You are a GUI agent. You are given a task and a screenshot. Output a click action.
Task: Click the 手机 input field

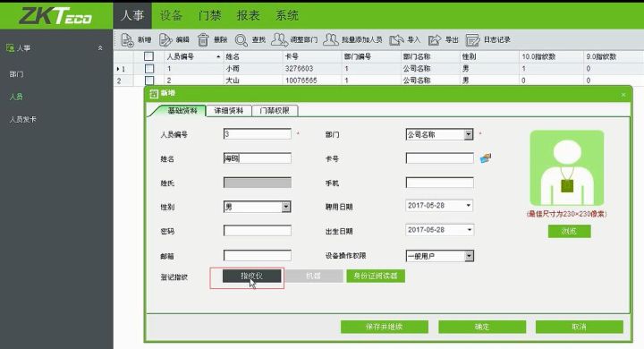click(x=439, y=183)
